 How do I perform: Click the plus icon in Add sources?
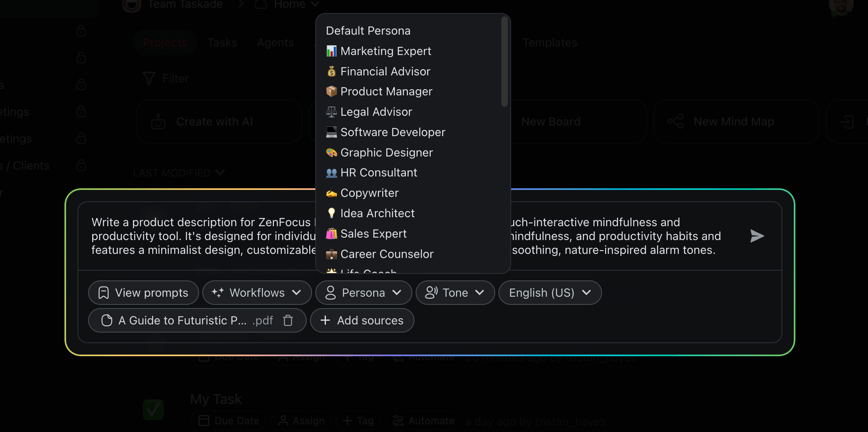(x=325, y=320)
